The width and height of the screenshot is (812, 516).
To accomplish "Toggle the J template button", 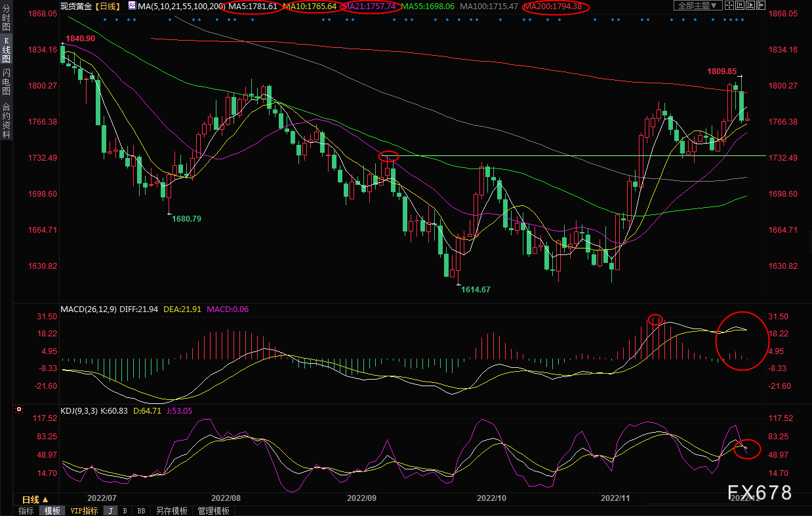I will pyautogui.click(x=110, y=511).
